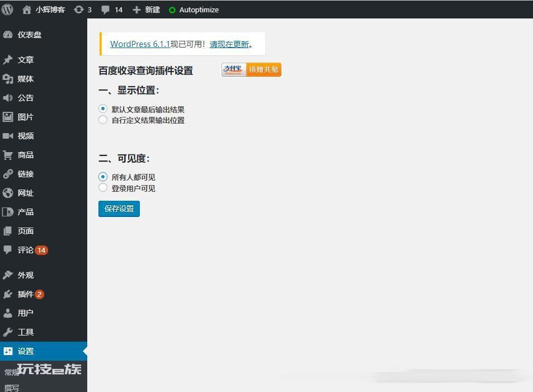Open the 工具 menu label
Image resolution: width=533 pixels, height=392 pixels.
pyautogui.click(x=26, y=332)
